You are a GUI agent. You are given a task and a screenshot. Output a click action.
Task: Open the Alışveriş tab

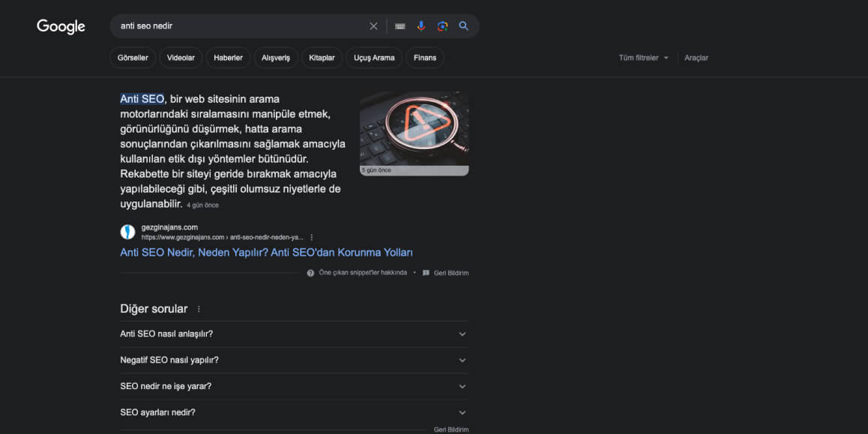pos(276,58)
